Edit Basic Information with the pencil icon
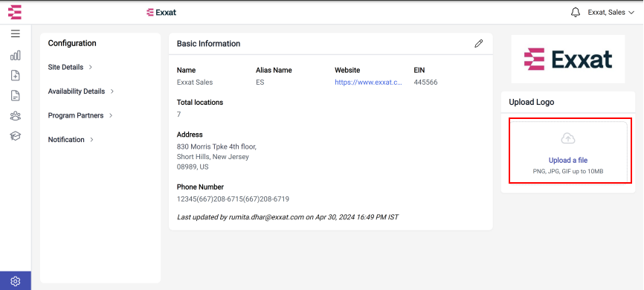Image resolution: width=644 pixels, height=290 pixels. point(478,44)
